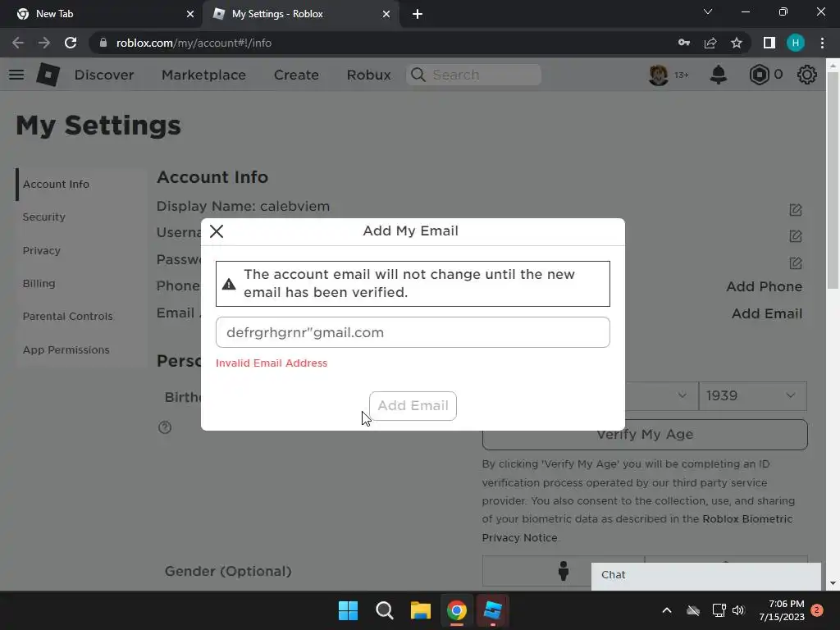Viewport: 840px width, 630px height.
Task: Click the Verify My Age button
Action: tap(645, 435)
